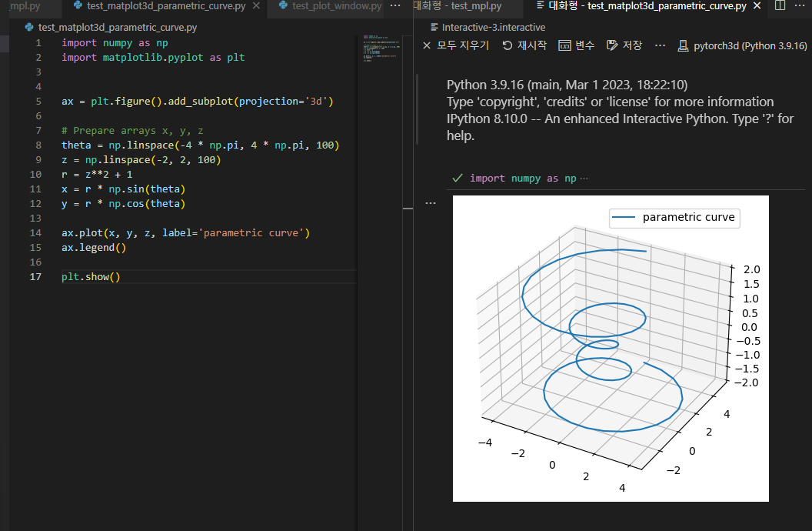Click the 'y = r * np.cos(theta)' line
Screen dimensions: 812x531
point(123,204)
